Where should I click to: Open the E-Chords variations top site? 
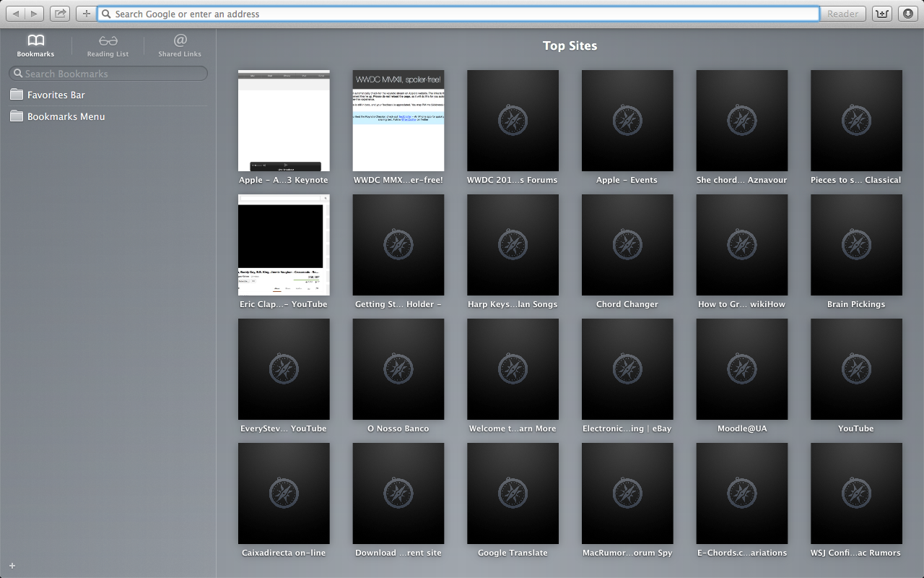[x=741, y=493]
